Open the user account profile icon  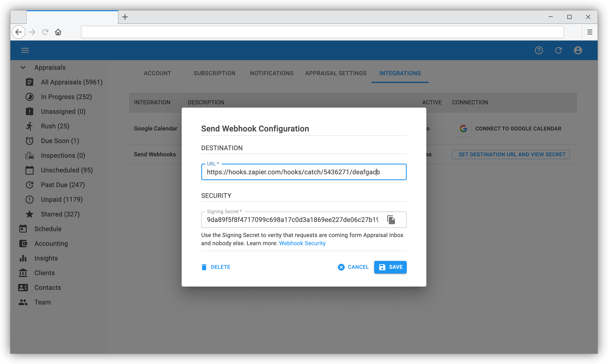click(578, 50)
